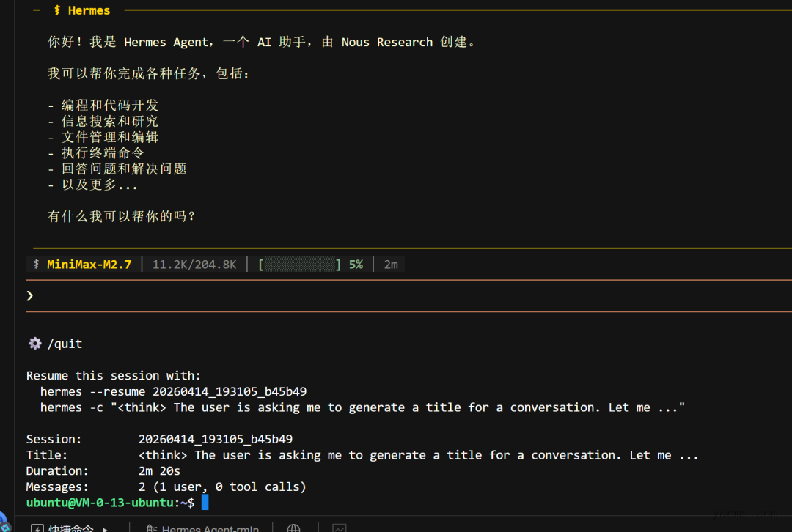Click the 11.2K/204.8K token counter
This screenshot has width=792, height=532.
click(194, 265)
